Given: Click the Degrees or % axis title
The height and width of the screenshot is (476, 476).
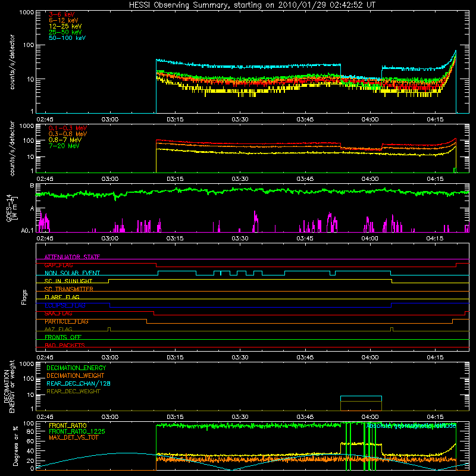Looking at the screenshot, I should [15, 446].
